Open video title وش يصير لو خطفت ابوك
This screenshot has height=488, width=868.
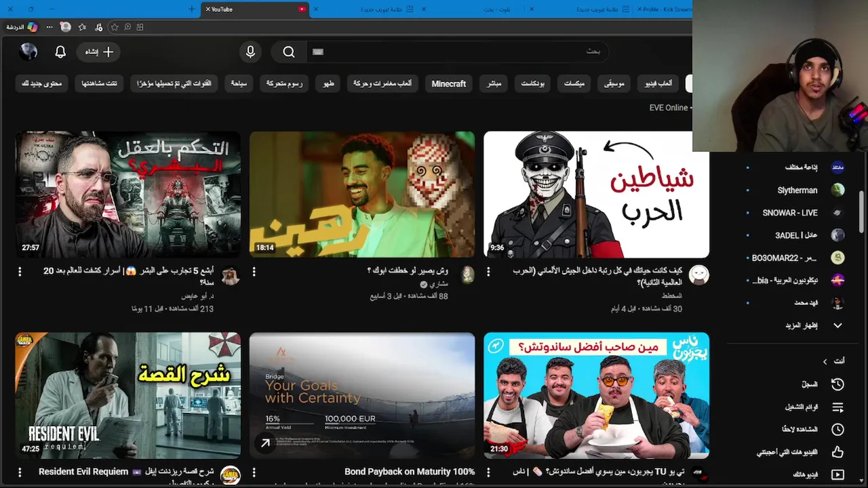[408, 270]
